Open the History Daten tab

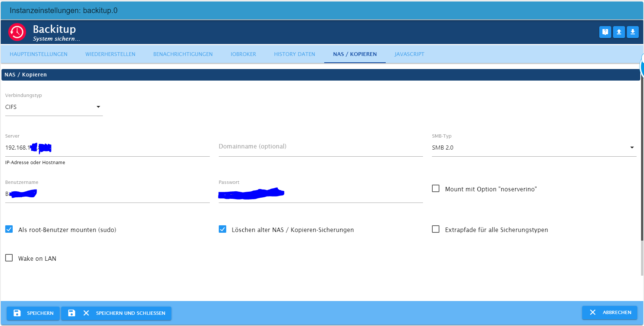294,54
